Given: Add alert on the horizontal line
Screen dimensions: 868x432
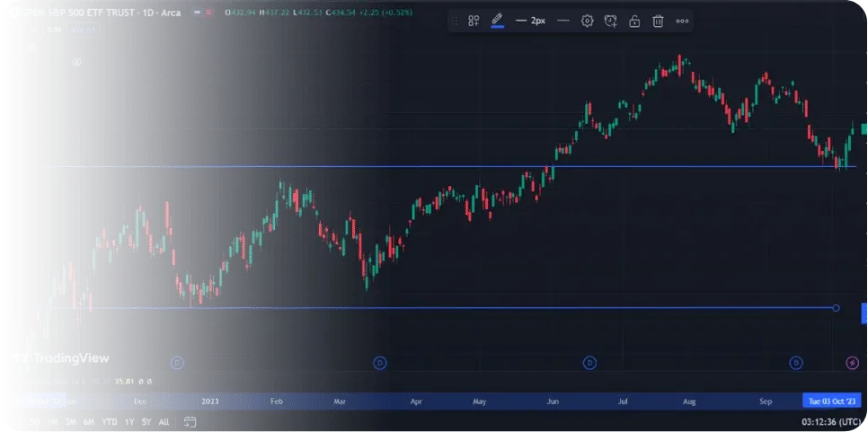Looking at the screenshot, I should point(611,21).
